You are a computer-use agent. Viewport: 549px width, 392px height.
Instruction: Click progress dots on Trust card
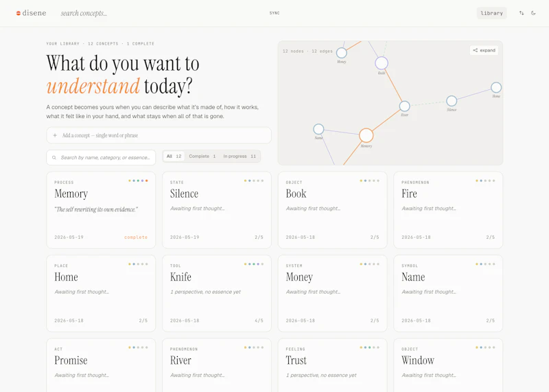coord(369,347)
